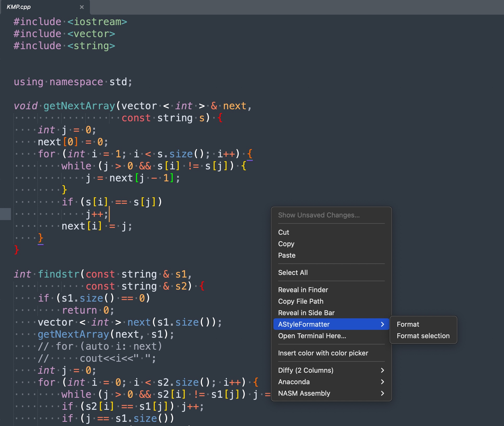Click Reveal in Finder option
Image resolution: width=504 pixels, height=426 pixels.
(x=302, y=290)
